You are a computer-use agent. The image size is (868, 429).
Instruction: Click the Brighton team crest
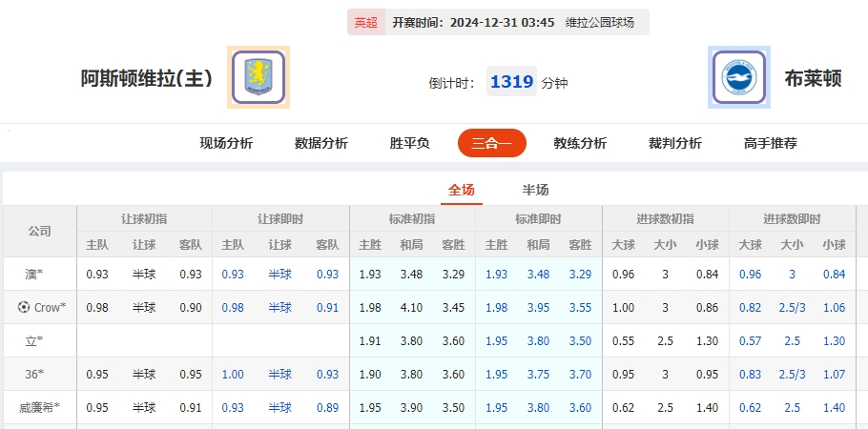tap(739, 77)
